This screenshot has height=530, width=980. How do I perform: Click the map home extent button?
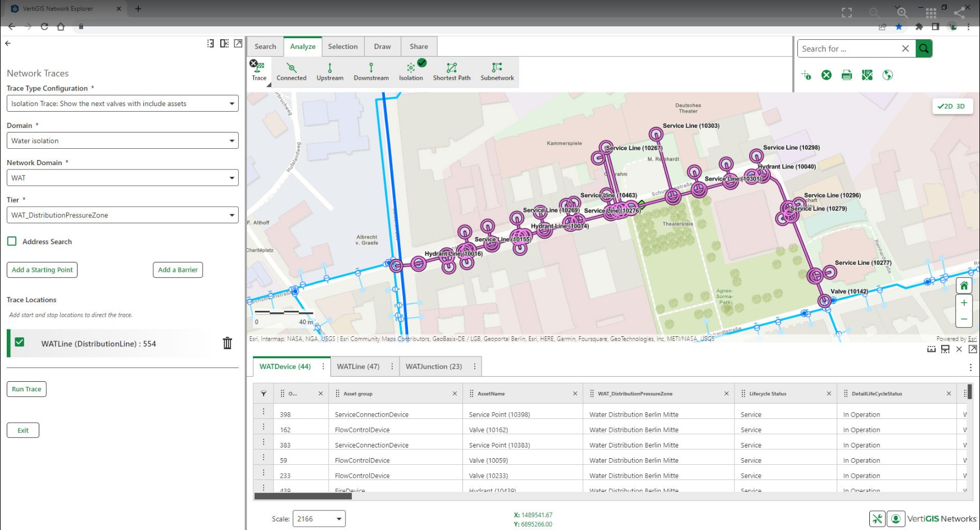tap(964, 286)
